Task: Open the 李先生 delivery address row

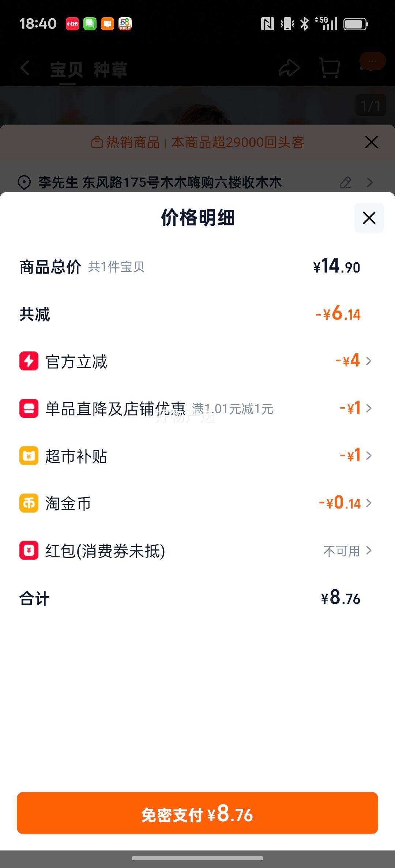Action: pyautogui.click(x=160, y=182)
